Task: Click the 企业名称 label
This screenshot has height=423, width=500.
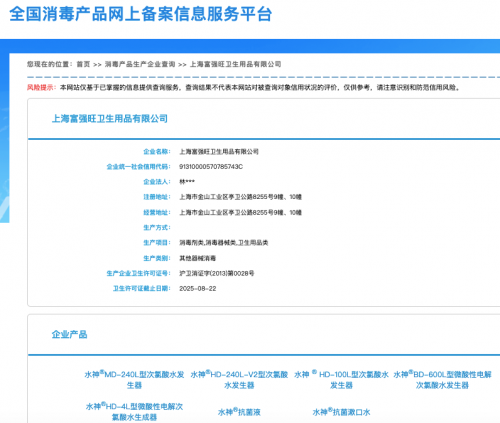Action: [157, 151]
